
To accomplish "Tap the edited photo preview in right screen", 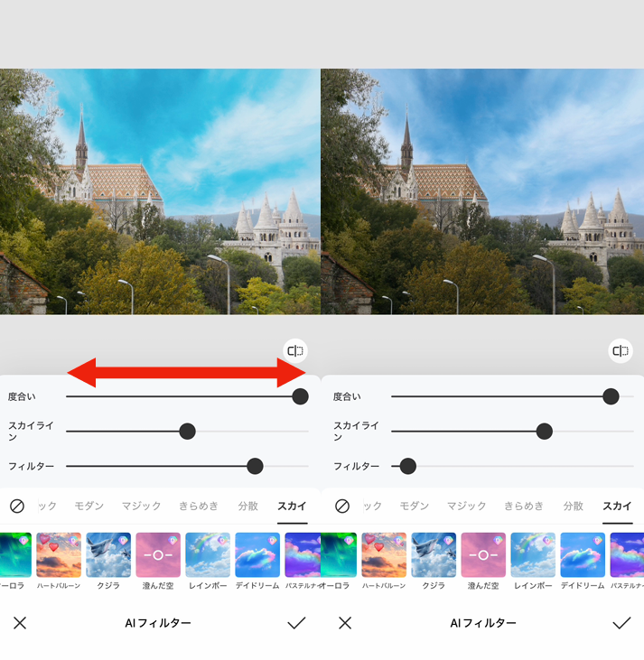I will pyautogui.click(x=482, y=191).
